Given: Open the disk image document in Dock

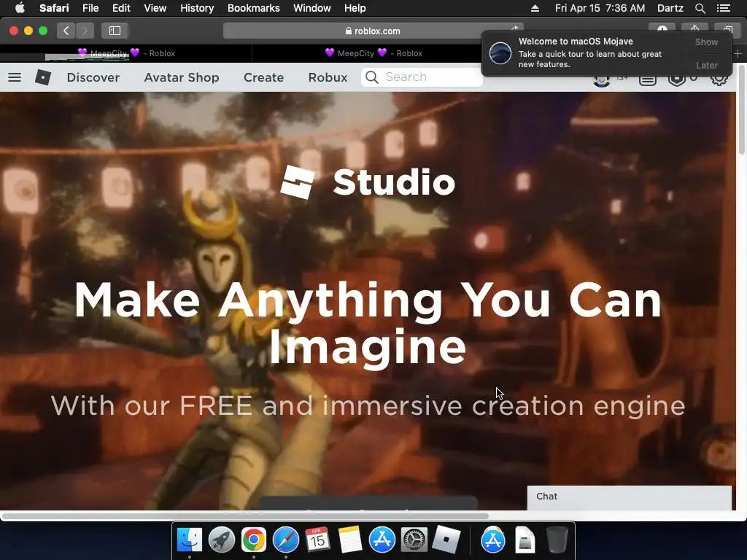Looking at the screenshot, I should coord(525,540).
